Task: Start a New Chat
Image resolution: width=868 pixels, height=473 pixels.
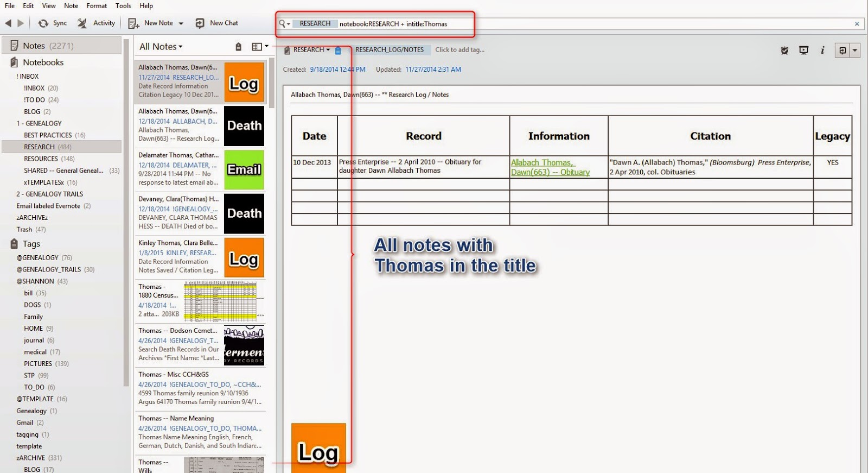Action: click(217, 23)
